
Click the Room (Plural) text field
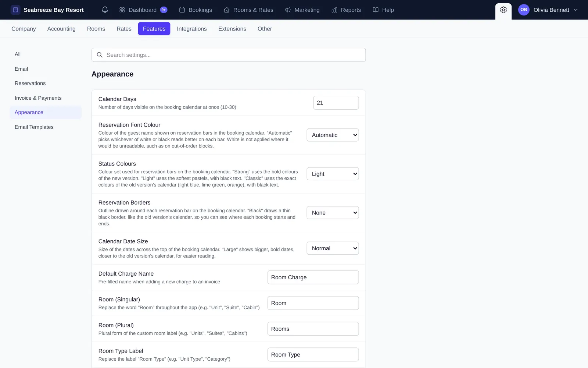pos(313,329)
